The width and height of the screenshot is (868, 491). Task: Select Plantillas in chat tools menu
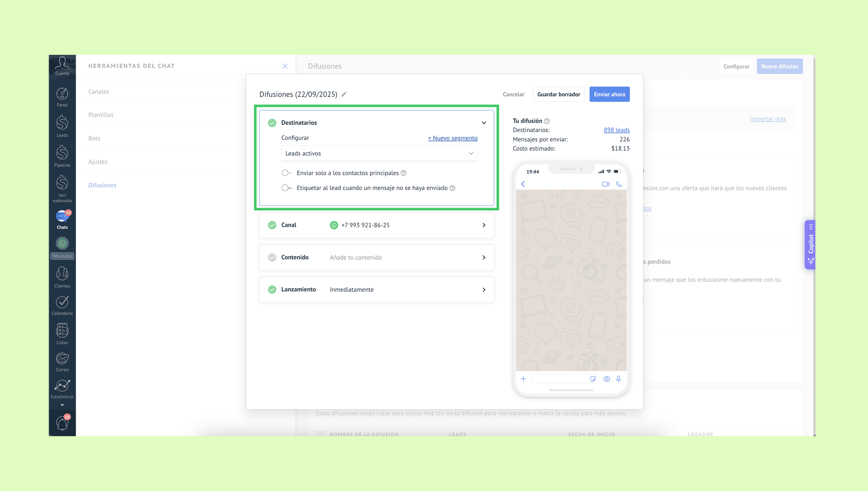click(101, 115)
